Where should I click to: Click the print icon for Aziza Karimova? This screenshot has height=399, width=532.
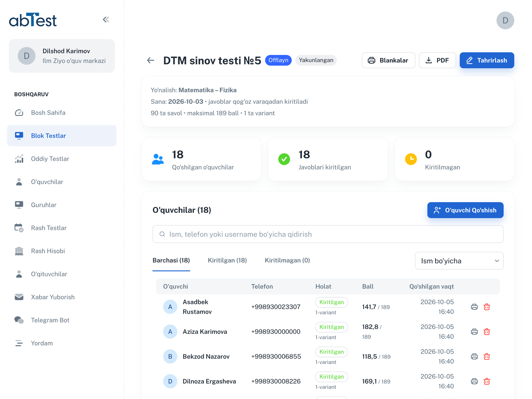click(474, 332)
